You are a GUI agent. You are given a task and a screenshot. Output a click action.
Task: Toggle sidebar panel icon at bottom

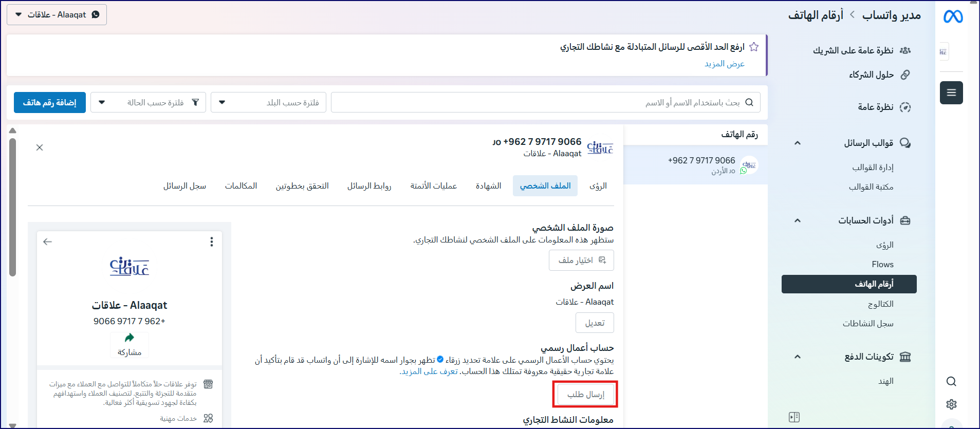[794, 417]
